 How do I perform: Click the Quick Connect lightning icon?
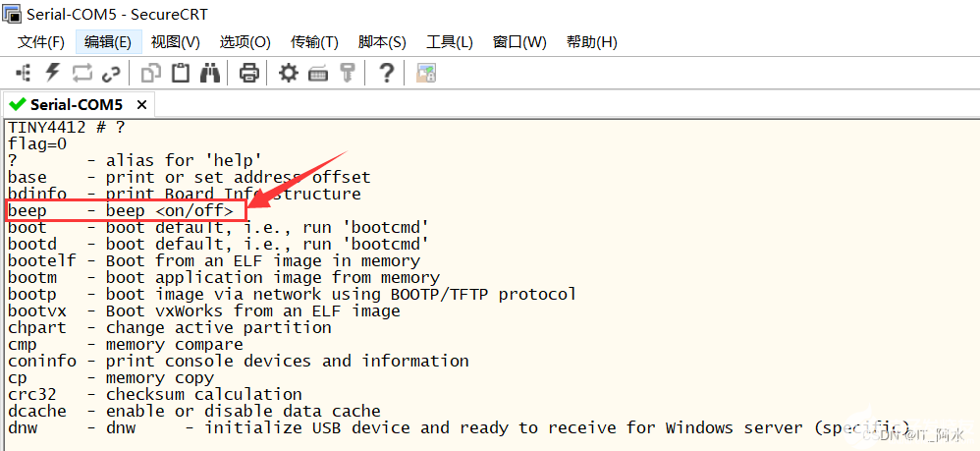pos(52,73)
